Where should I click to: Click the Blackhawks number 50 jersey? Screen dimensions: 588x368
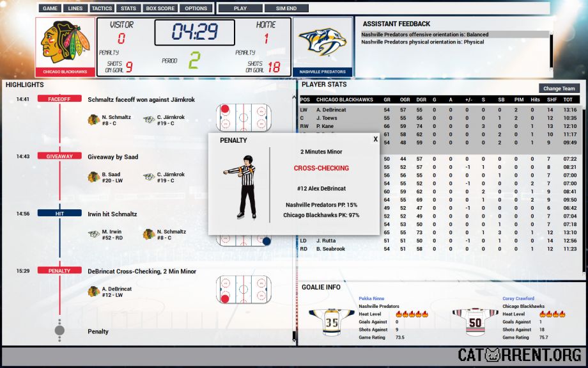(x=475, y=321)
